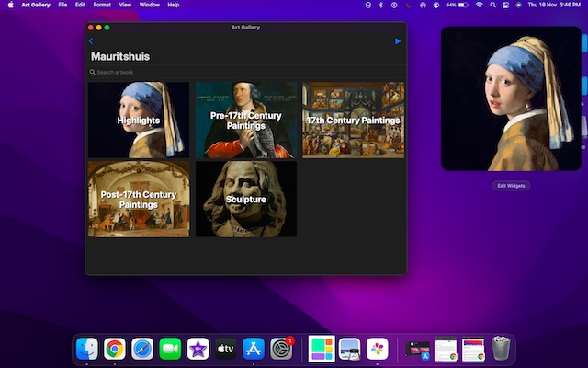Open Apple TV from the Dock
Image resolution: width=588 pixels, height=368 pixels.
coord(226,349)
